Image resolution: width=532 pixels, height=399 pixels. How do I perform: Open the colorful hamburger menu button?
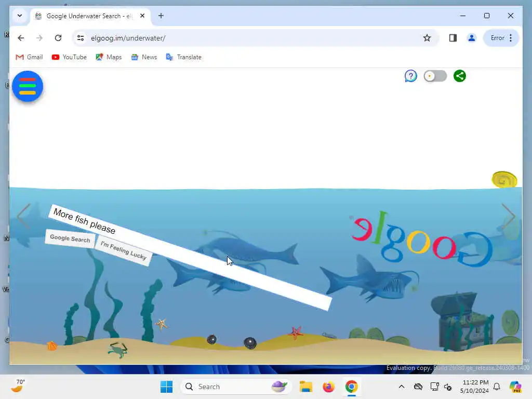pyautogui.click(x=28, y=86)
